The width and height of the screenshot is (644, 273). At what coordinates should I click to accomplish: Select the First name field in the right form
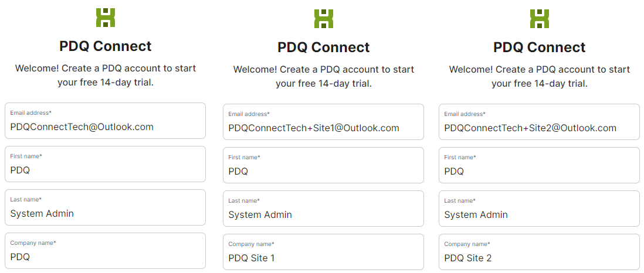coord(539,165)
